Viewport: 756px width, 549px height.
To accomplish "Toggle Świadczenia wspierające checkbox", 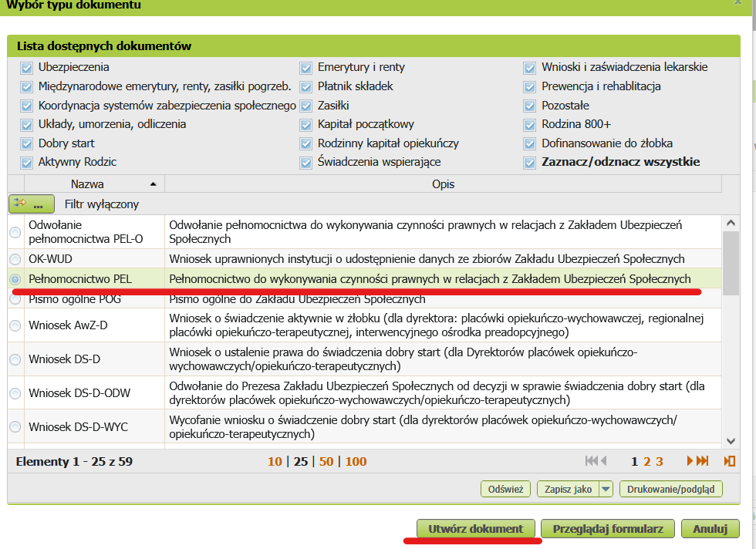I will coord(305,163).
